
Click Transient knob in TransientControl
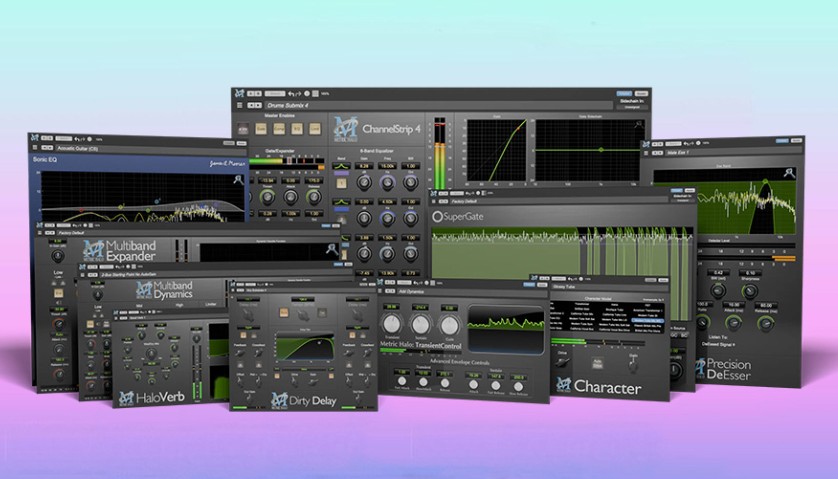coord(392,325)
